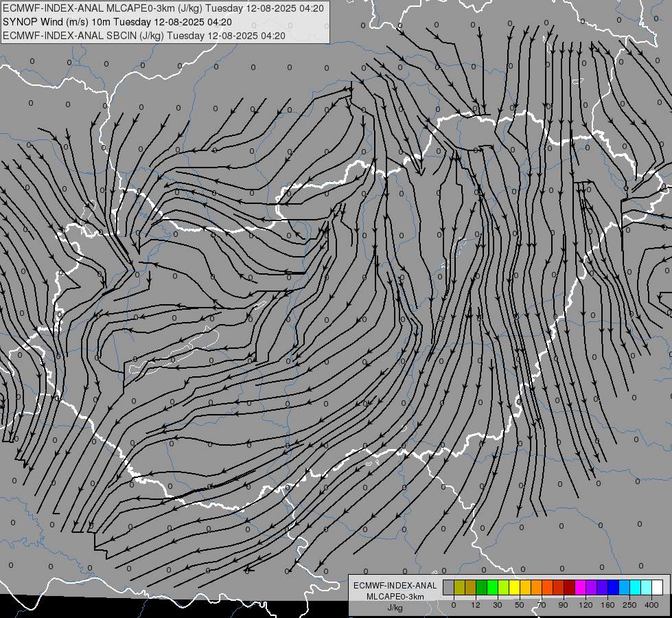This screenshot has height=618, width=672.
Task: Click the SYNOP Wind 10m title line
Action: click(x=117, y=22)
